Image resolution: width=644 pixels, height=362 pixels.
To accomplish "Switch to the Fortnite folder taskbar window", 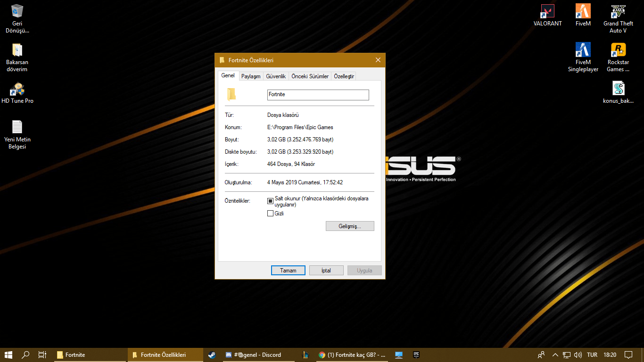I will (90, 355).
